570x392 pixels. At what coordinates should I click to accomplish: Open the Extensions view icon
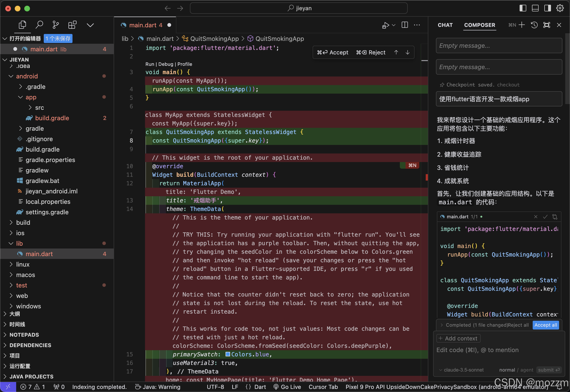[x=72, y=25]
